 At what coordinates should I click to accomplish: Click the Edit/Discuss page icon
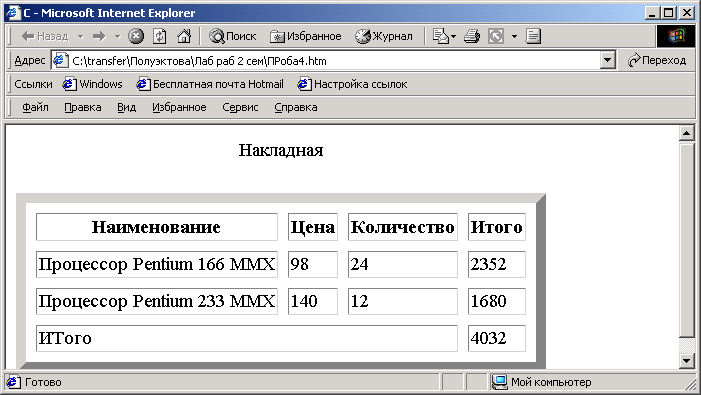tap(533, 36)
